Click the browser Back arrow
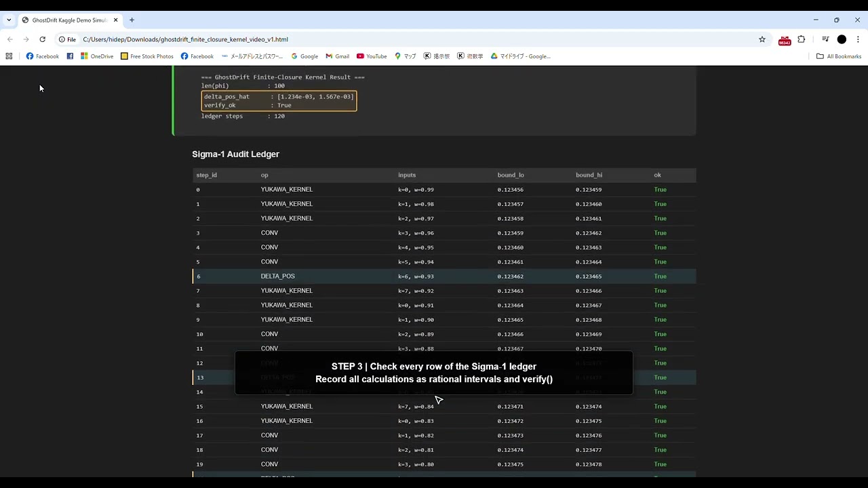 point(9,39)
